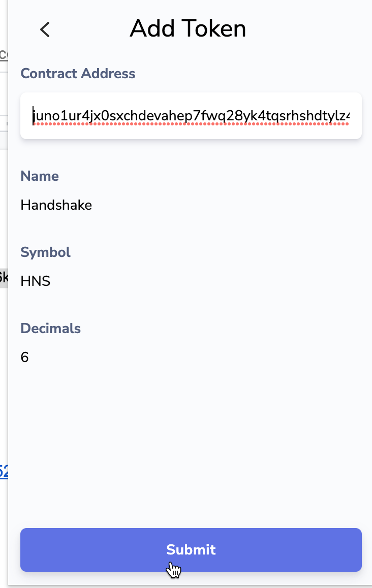Select the HNS symbol value
The width and height of the screenshot is (372, 588).
(x=35, y=281)
